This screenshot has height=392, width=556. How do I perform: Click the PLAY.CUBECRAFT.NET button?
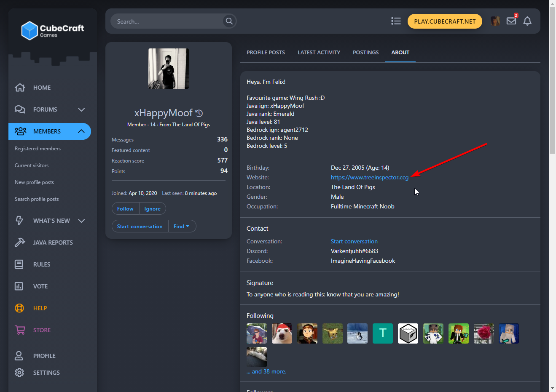(x=445, y=21)
